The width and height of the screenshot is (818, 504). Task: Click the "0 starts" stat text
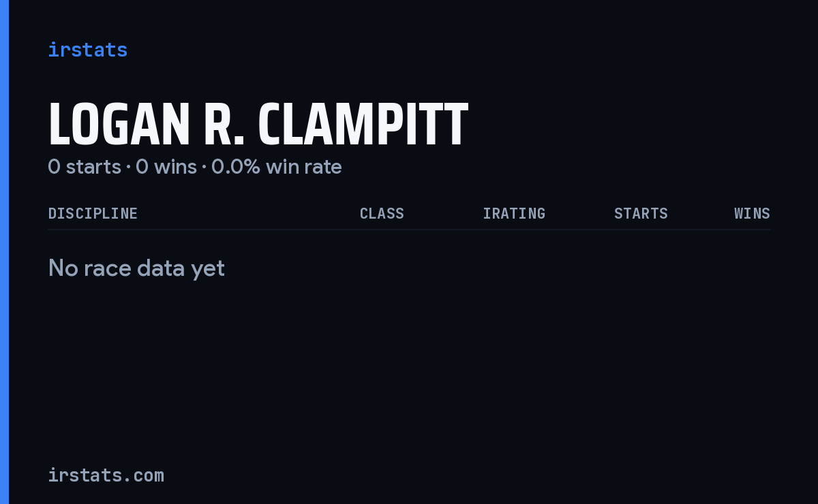pos(85,167)
